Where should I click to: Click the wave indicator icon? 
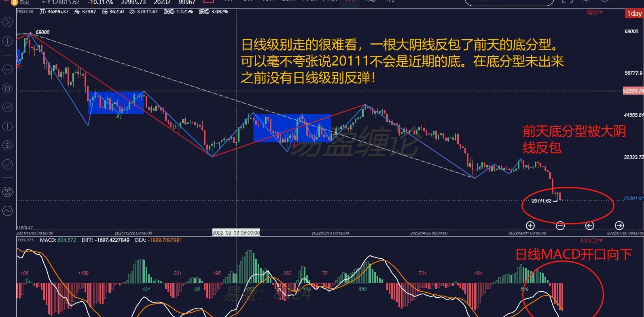click(x=7, y=211)
